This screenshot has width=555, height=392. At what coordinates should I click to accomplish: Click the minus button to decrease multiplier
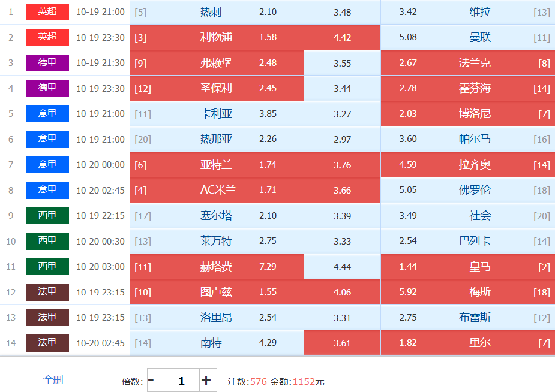[x=151, y=381]
